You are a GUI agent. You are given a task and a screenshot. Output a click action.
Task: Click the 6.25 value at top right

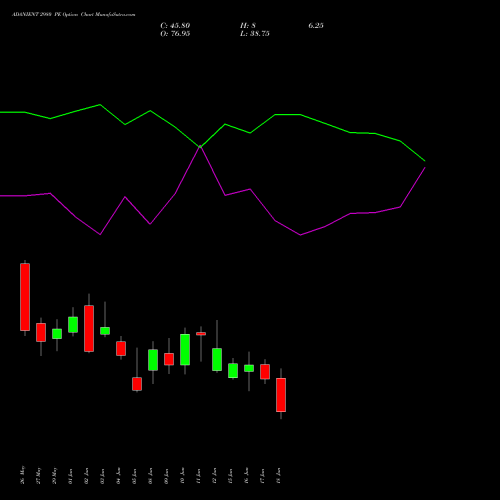[x=316, y=26]
